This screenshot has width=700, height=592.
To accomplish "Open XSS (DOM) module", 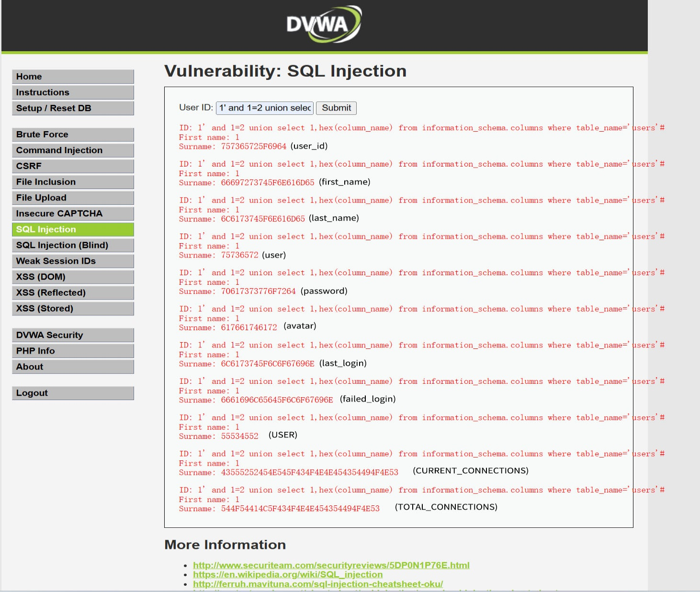I will coord(73,277).
